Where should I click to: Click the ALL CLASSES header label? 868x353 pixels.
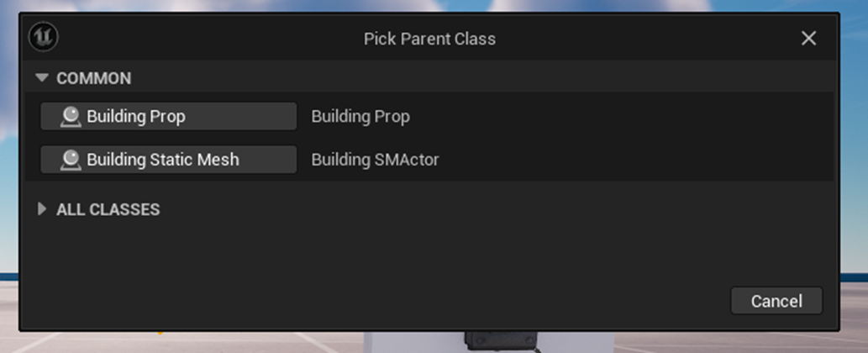108,209
